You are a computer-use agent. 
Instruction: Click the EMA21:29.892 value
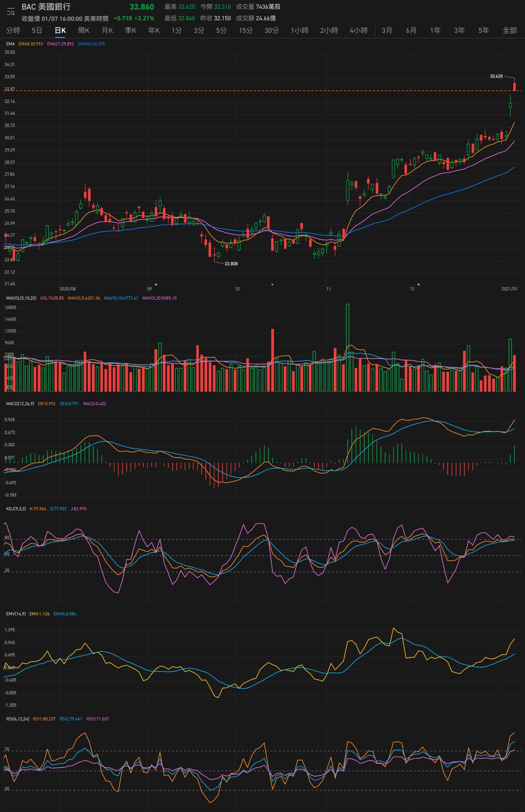point(60,44)
